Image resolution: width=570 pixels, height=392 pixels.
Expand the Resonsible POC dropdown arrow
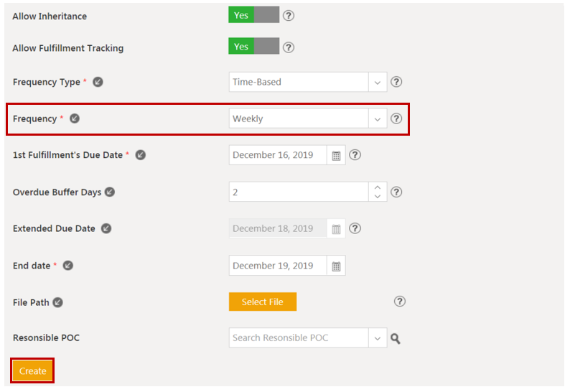[x=378, y=338]
